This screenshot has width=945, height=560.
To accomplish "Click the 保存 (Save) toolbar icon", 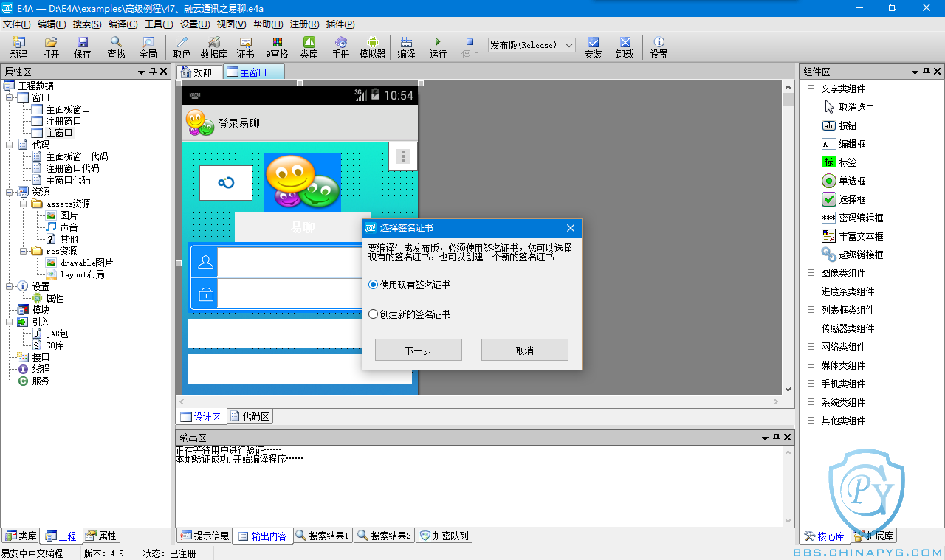I will point(83,47).
